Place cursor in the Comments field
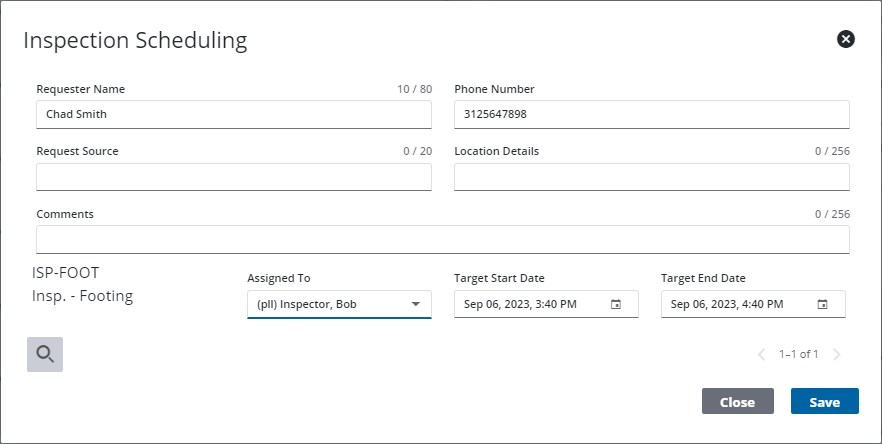882x444 pixels. [442, 240]
